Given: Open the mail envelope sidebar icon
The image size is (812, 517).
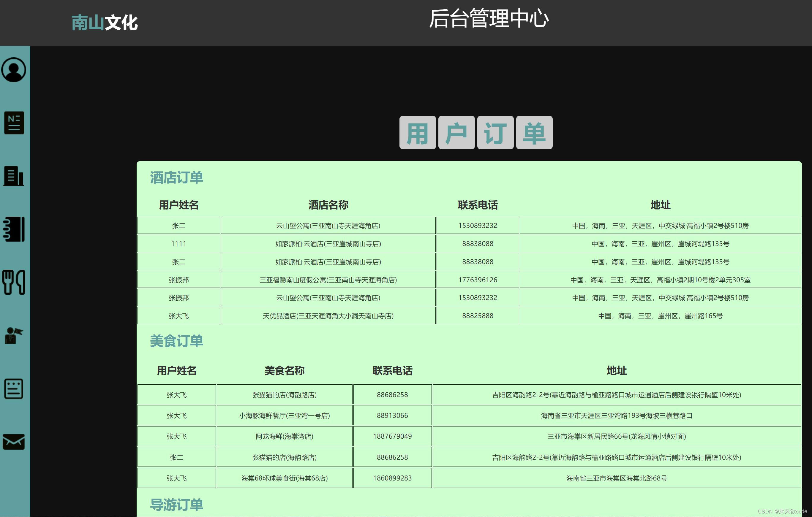Looking at the screenshot, I should pos(14,442).
